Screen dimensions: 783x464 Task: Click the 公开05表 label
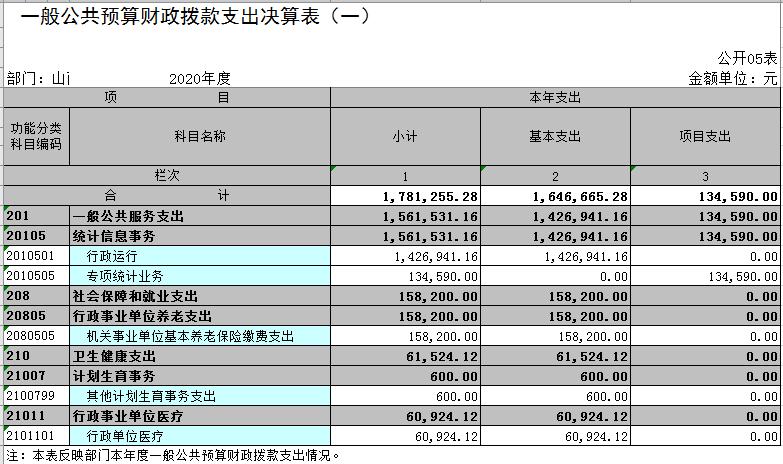point(747,58)
